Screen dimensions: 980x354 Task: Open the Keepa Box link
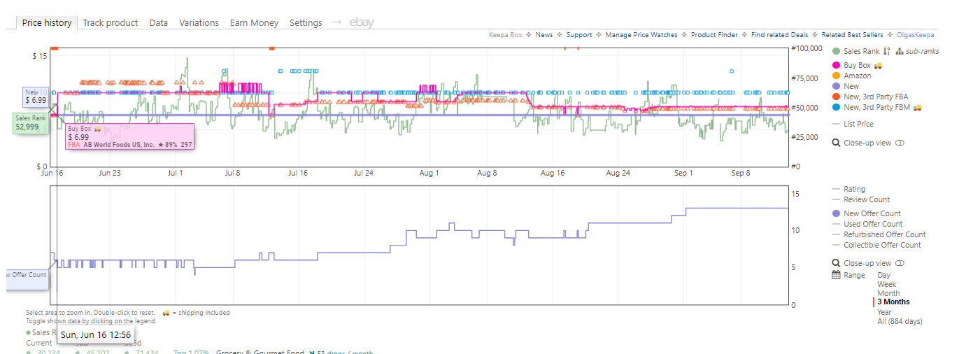pos(505,34)
